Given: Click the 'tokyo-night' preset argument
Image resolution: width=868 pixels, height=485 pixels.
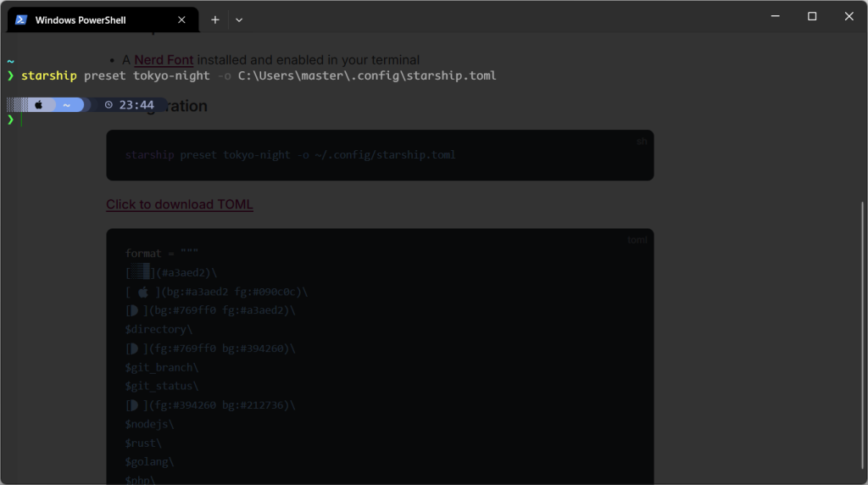Looking at the screenshot, I should pyautogui.click(x=171, y=75).
